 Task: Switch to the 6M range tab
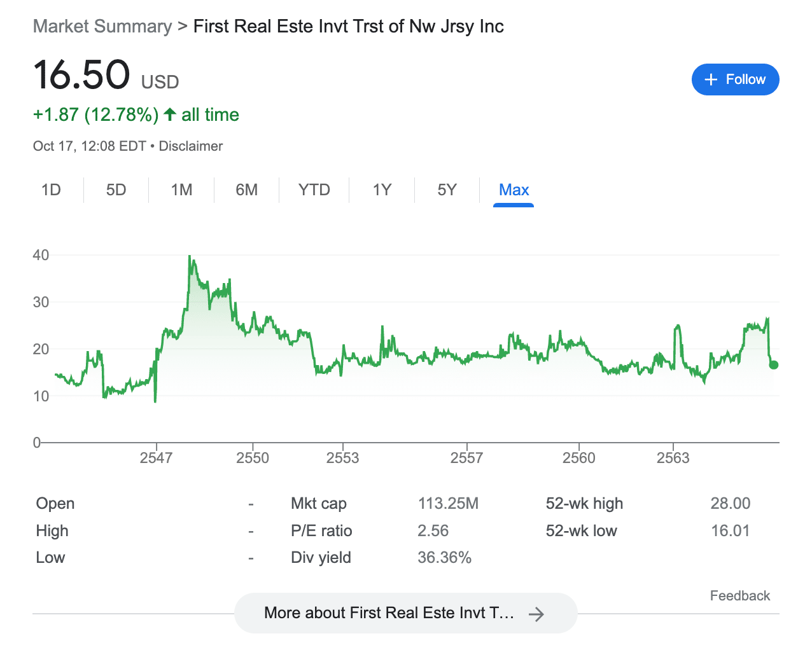click(246, 190)
